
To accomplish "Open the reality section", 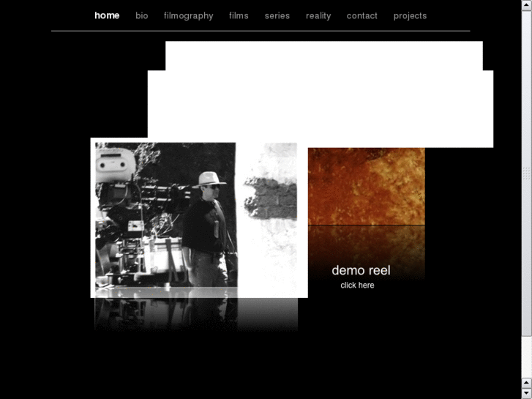I will click(x=318, y=16).
